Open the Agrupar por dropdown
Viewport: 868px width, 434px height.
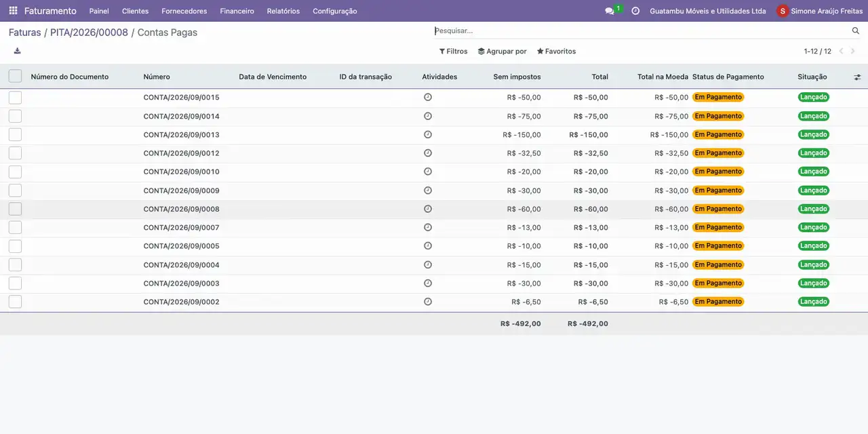coord(502,51)
